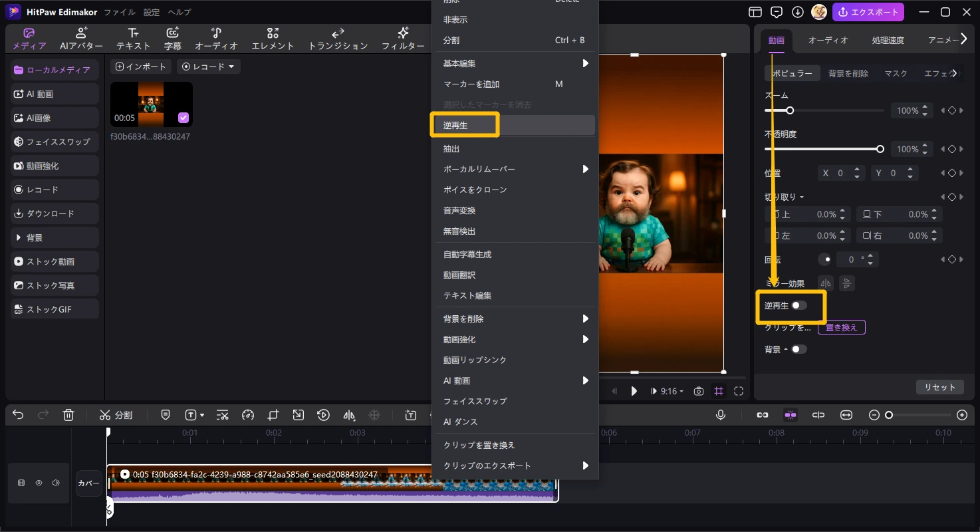Image resolution: width=980 pixels, height=532 pixels.
Task: Choose マーカーを追加 in the context menu
Action: coord(515,84)
